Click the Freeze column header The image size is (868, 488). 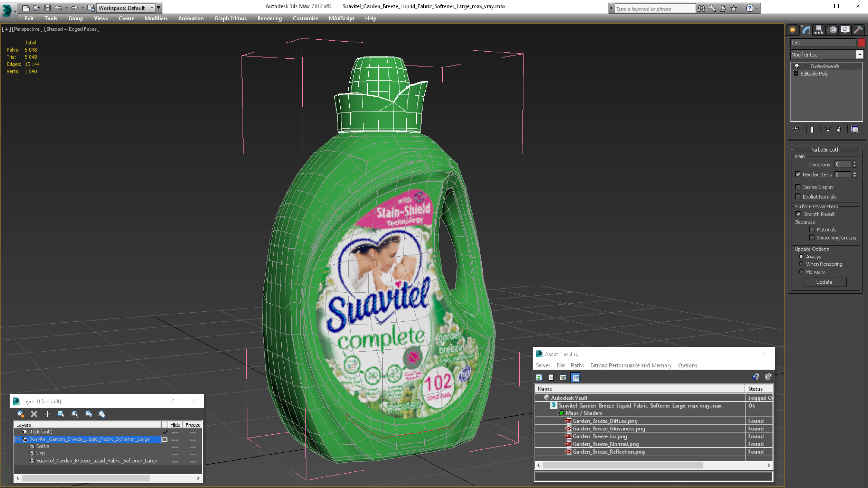(193, 425)
